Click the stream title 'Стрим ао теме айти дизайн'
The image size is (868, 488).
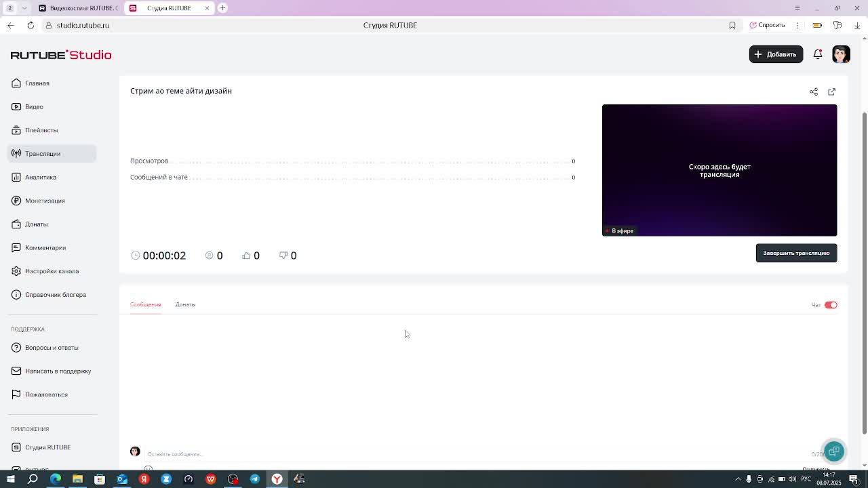tap(181, 91)
